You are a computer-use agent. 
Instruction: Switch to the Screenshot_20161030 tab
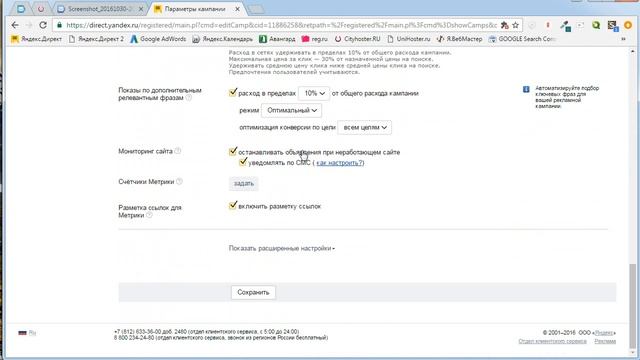[x=100, y=9]
